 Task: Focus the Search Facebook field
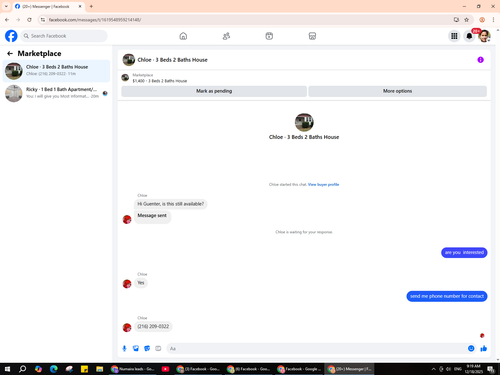pyautogui.click(x=64, y=36)
